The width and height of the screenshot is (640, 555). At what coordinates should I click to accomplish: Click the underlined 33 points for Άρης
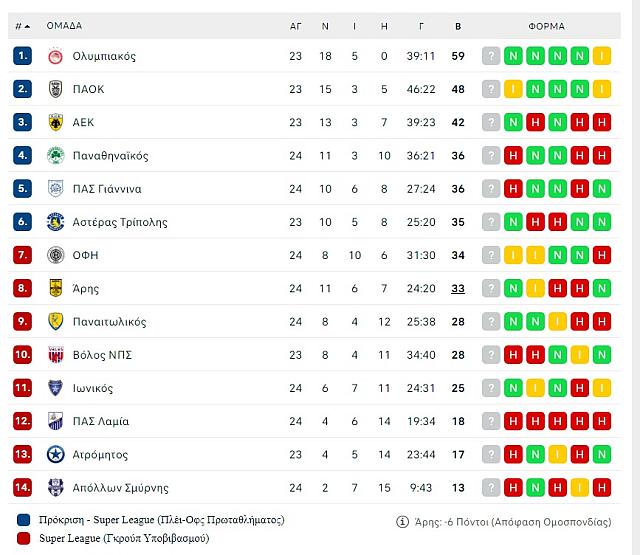tap(458, 288)
